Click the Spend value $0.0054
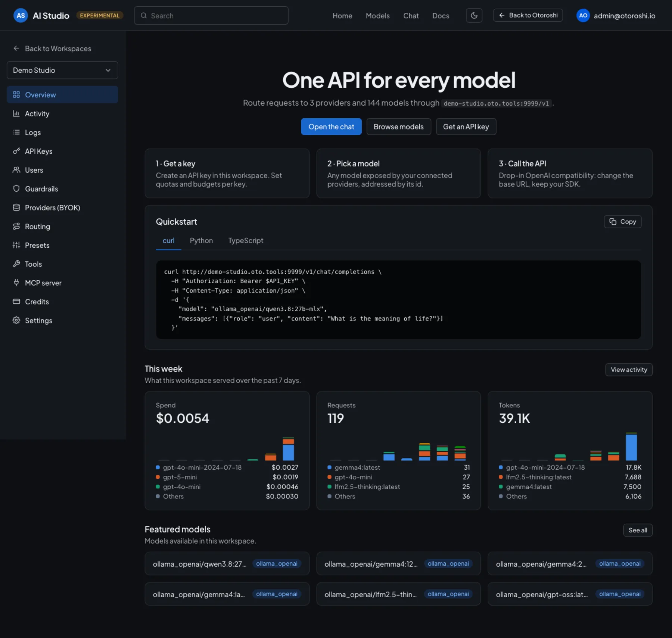The image size is (672, 638). point(183,418)
